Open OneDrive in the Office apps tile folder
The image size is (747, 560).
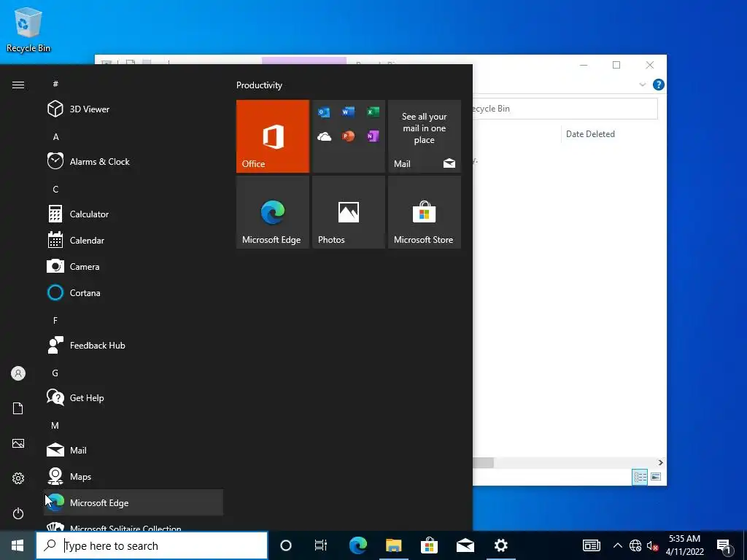click(324, 136)
